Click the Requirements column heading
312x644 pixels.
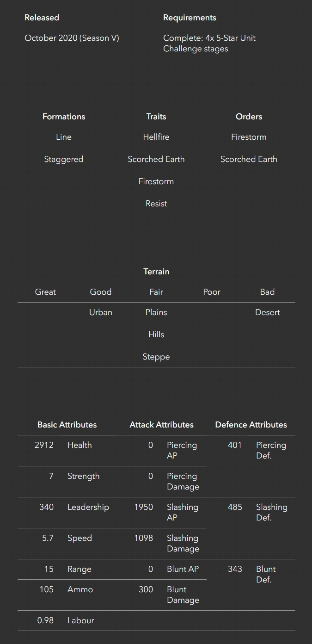click(190, 18)
